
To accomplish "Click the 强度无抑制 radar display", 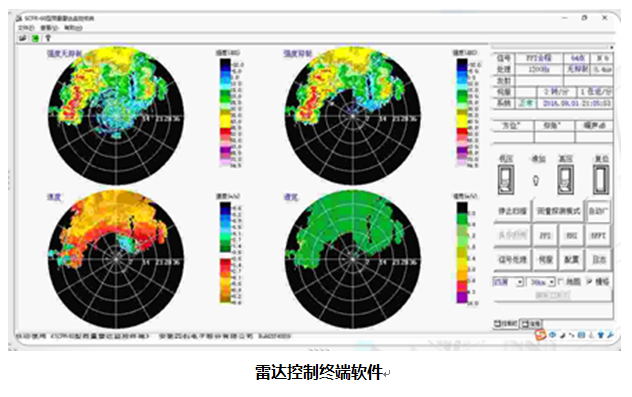I will (116, 116).
